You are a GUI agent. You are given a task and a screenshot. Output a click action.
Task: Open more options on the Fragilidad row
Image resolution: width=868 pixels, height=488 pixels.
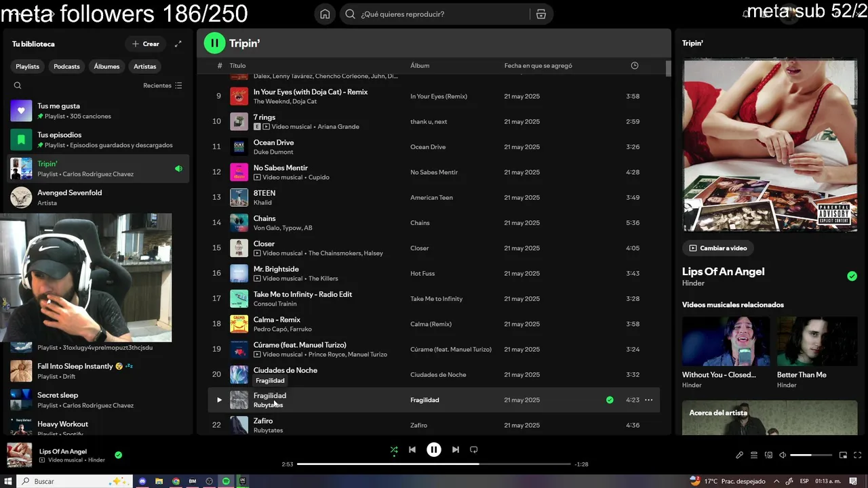coord(648,400)
